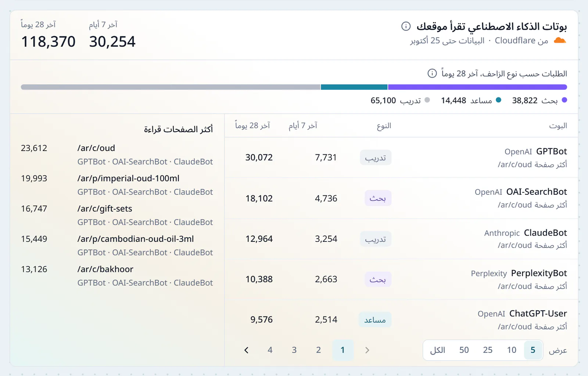Screen dimensions: 588x376
Task: Click the ClaudeBot bot name
Action: click(x=545, y=233)
